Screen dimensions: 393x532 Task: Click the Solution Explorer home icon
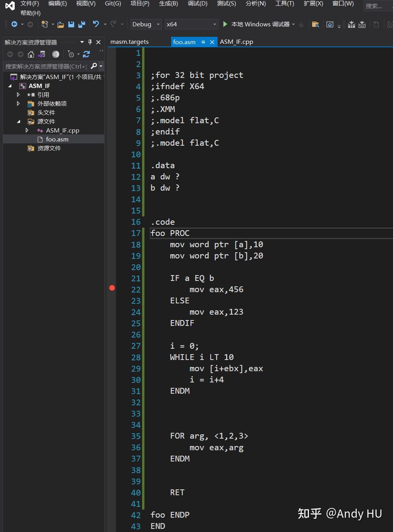tap(31, 54)
